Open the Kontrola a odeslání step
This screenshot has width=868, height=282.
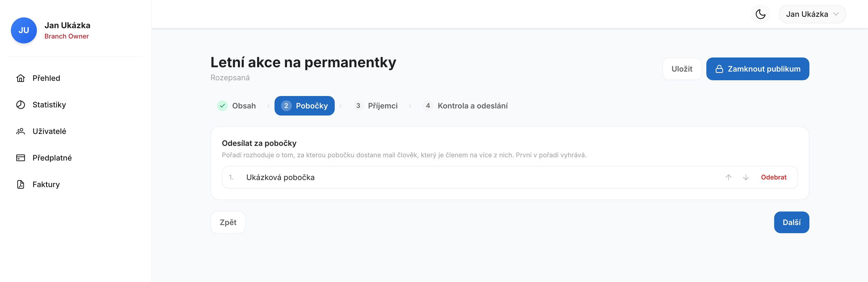tap(465, 106)
